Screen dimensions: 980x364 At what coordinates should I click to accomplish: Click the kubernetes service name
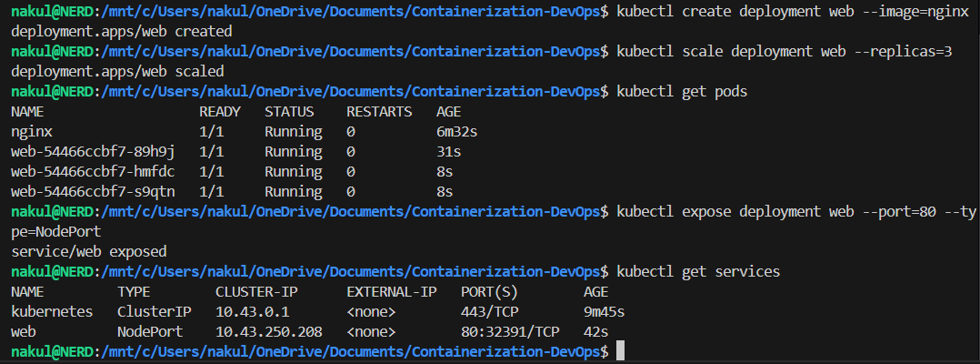tap(52, 311)
